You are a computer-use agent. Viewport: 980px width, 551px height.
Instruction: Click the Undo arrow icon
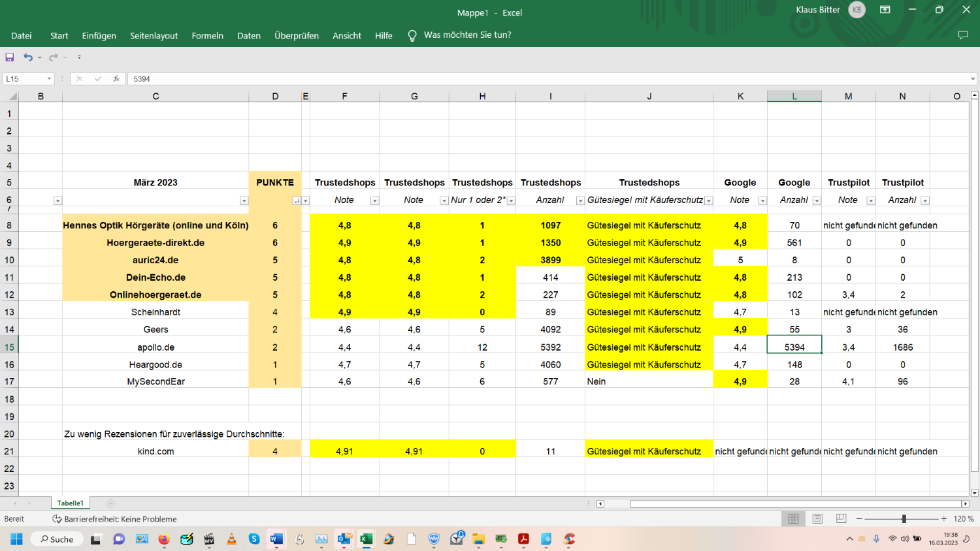pyautogui.click(x=27, y=57)
